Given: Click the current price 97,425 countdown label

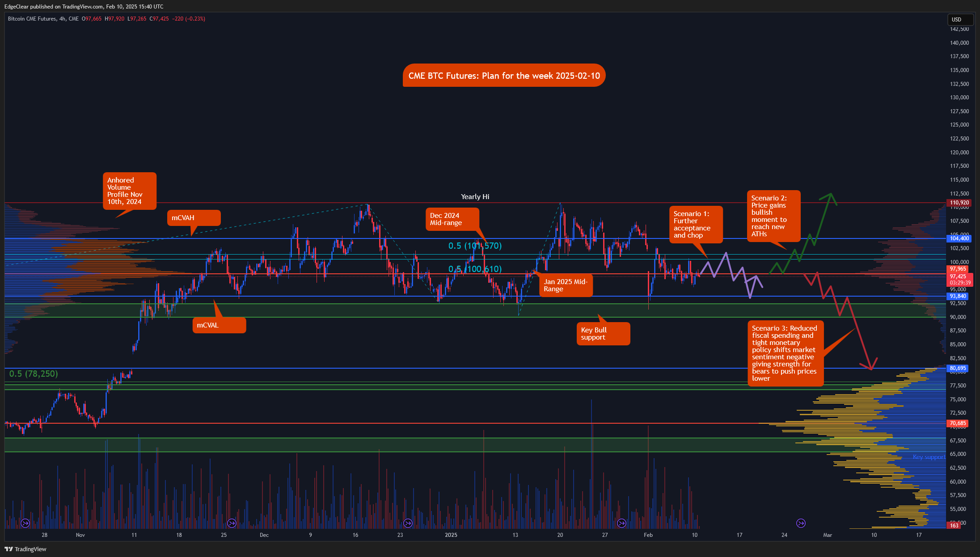Looking at the screenshot, I should [960, 280].
